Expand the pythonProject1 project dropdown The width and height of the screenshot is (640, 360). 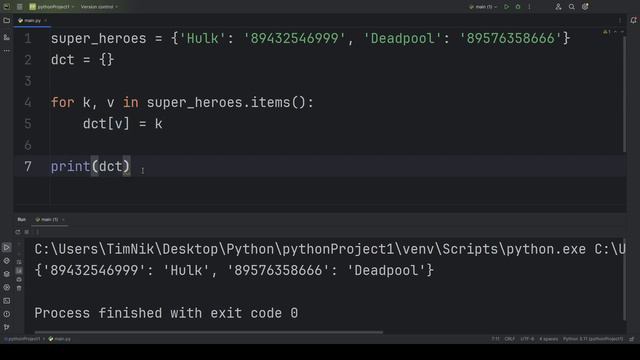52,7
